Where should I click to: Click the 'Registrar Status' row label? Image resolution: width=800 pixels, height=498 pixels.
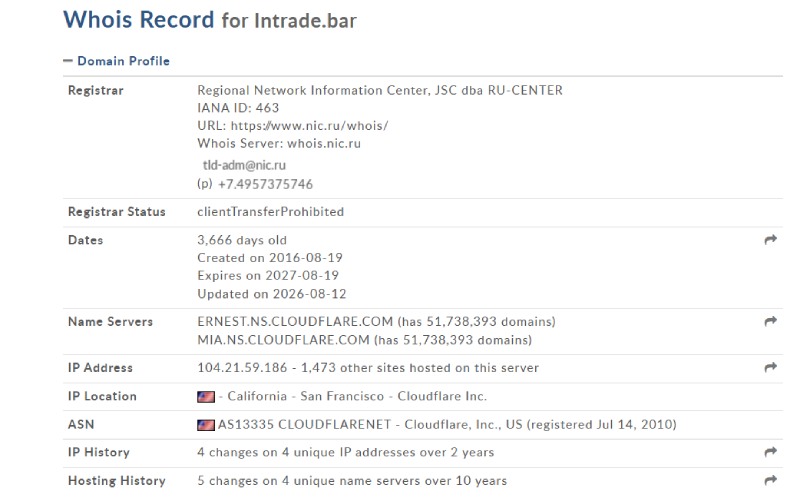[x=117, y=212]
